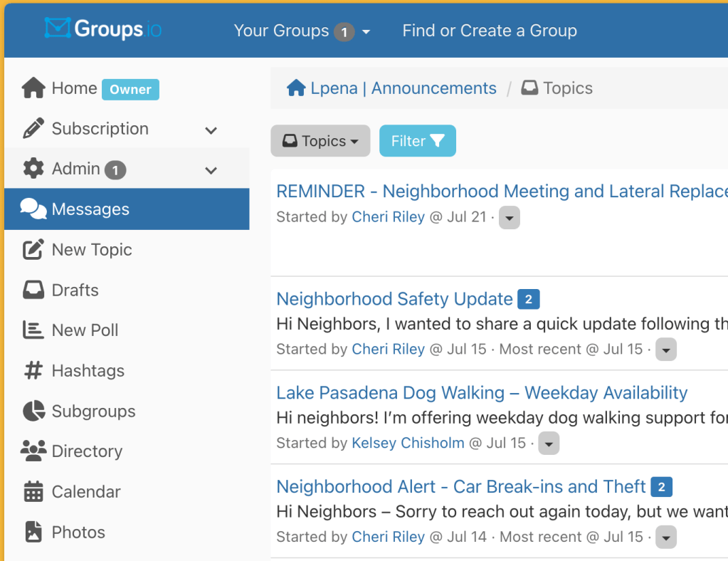Image resolution: width=728 pixels, height=561 pixels.
Task: Open Find or Create a Group
Action: [489, 31]
